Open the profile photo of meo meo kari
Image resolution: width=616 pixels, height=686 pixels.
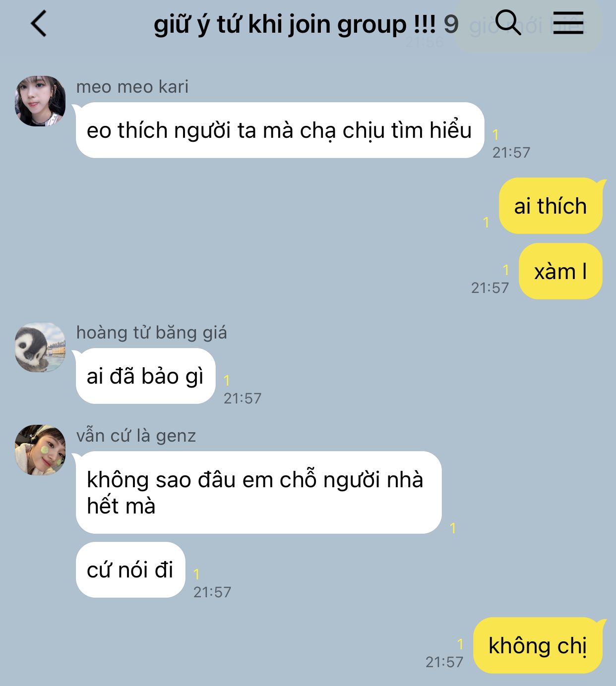40,101
